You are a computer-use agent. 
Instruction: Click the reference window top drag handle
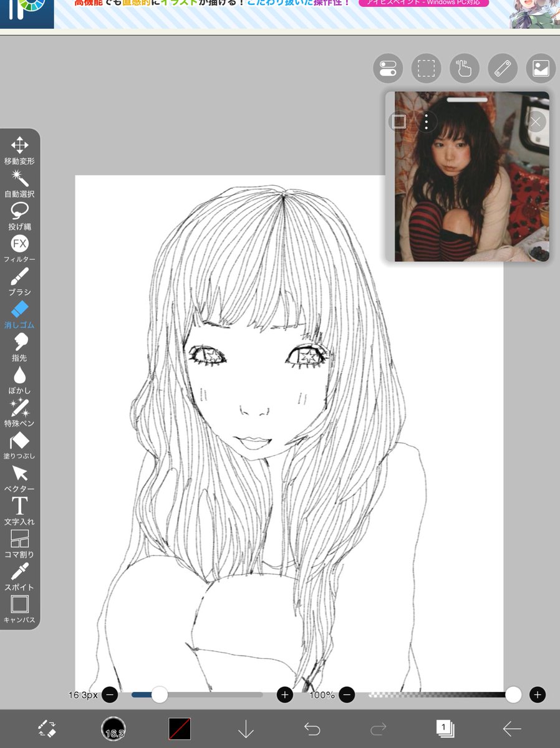pyautogui.click(x=467, y=99)
